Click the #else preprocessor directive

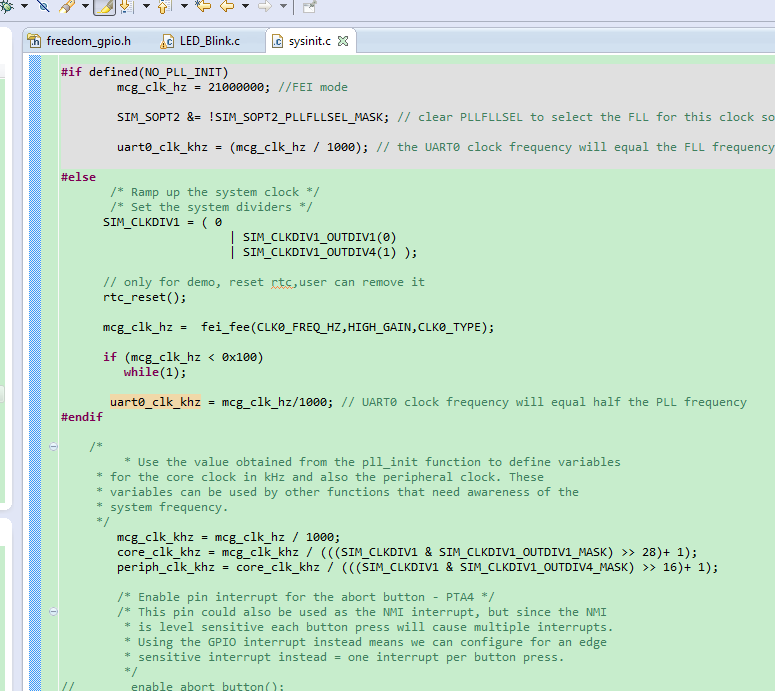[78, 177]
